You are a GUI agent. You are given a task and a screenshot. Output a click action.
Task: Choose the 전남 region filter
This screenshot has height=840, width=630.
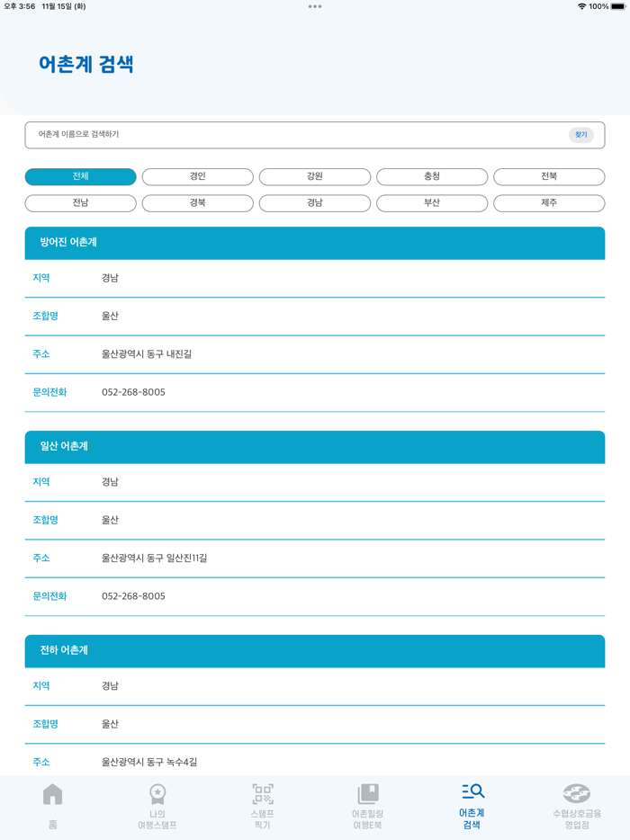coord(80,203)
